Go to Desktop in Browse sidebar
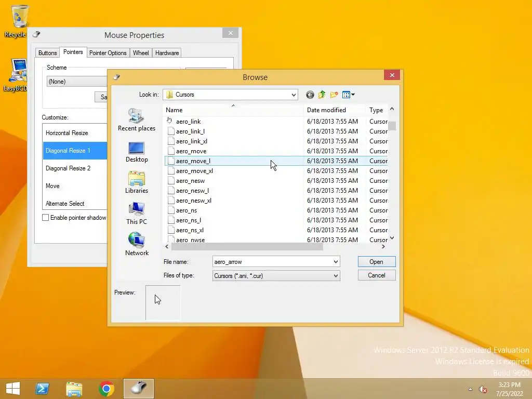This screenshot has height=399, width=532. 137,152
